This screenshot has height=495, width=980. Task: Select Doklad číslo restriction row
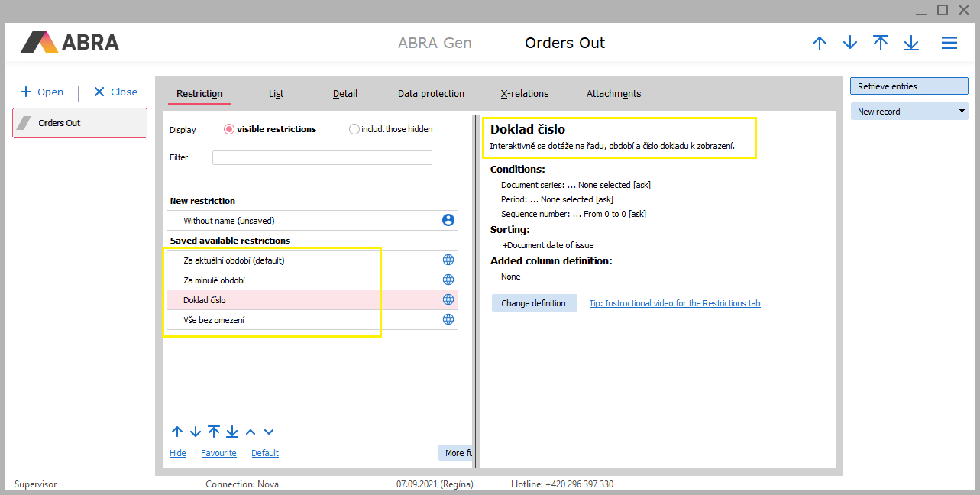coord(312,300)
